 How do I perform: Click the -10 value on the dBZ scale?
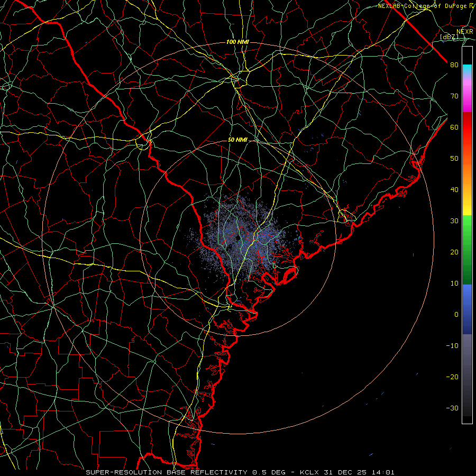452,346
